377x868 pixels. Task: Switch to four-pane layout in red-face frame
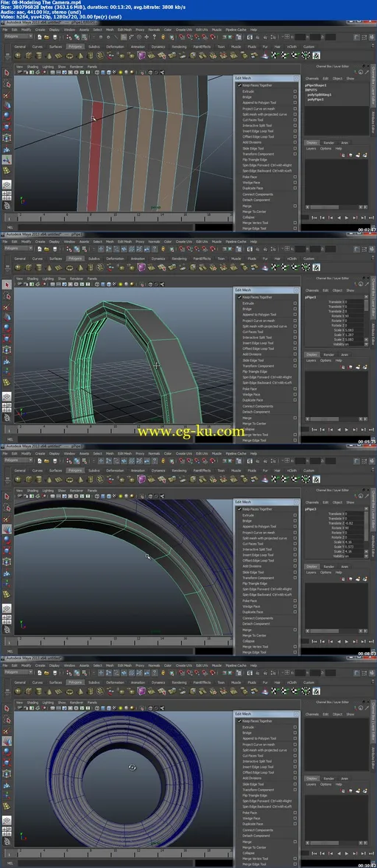(x=7, y=195)
